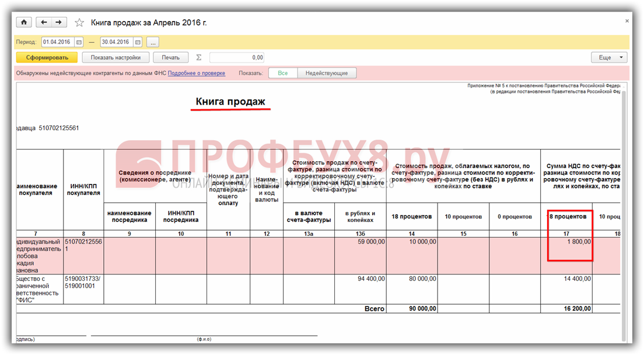Screen dimensions: 644x355
Task: Click the vertical scrollbar of the report
Action: [x=624, y=204]
